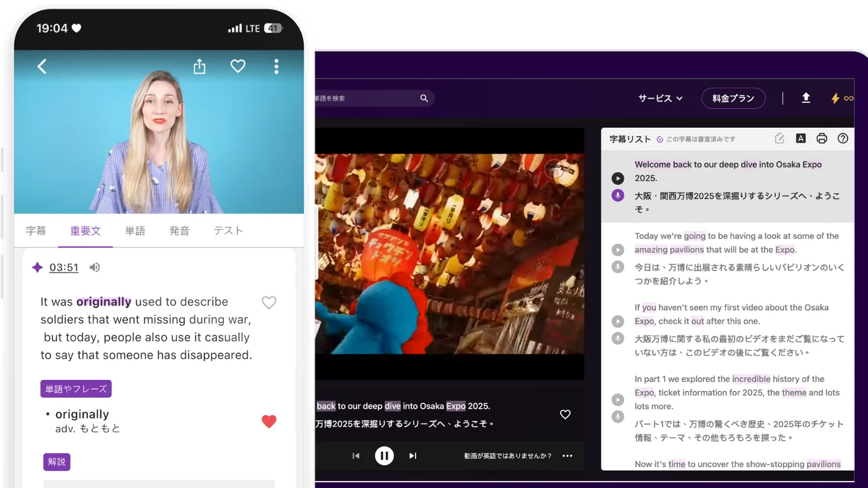Expand the サービス dropdown
Image resolution: width=868 pixels, height=488 pixels.
660,98
